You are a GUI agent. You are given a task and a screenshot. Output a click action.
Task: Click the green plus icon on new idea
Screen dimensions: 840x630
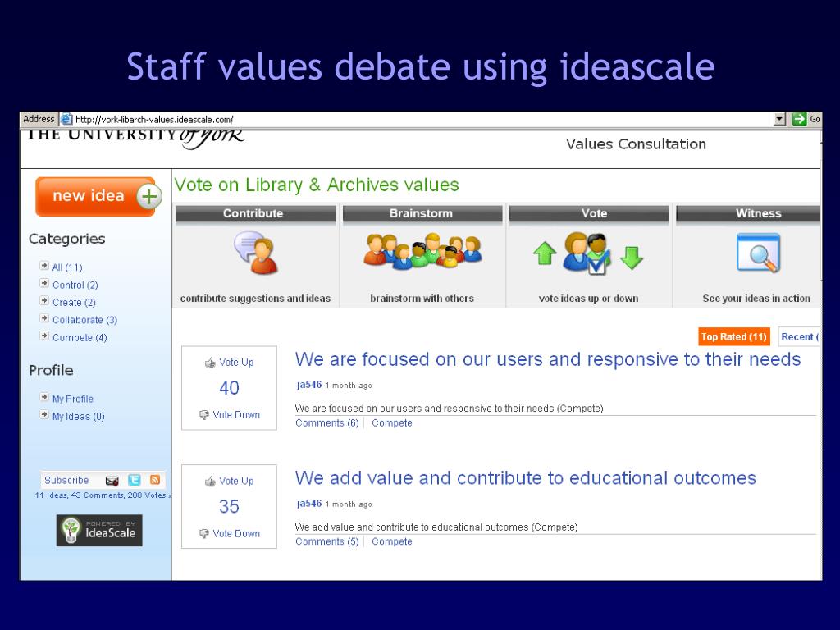148,197
